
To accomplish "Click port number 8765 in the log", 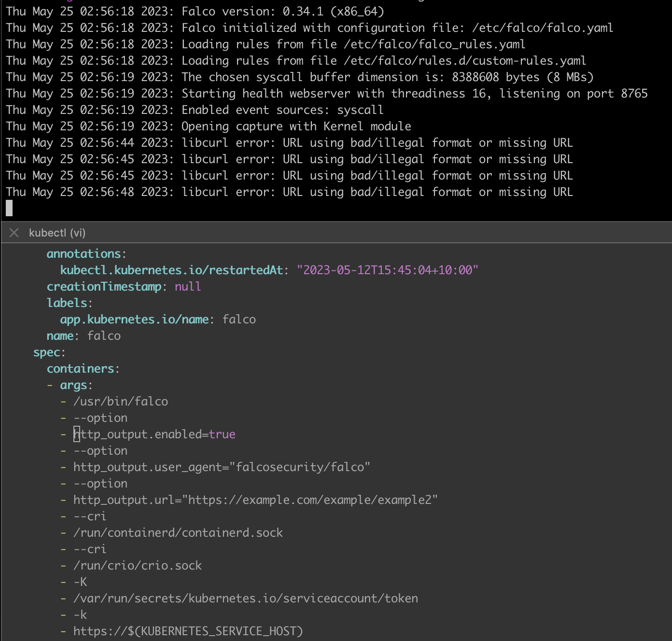I will coord(634,93).
